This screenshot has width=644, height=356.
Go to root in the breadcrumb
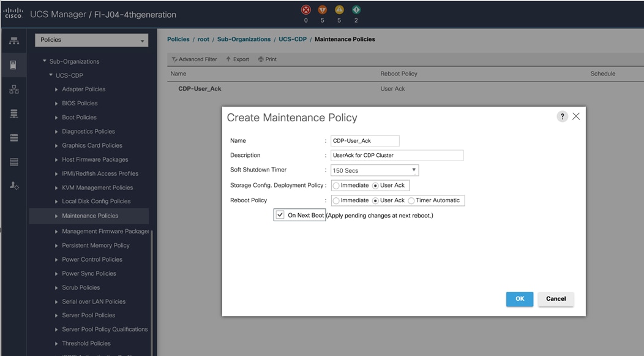[203, 39]
